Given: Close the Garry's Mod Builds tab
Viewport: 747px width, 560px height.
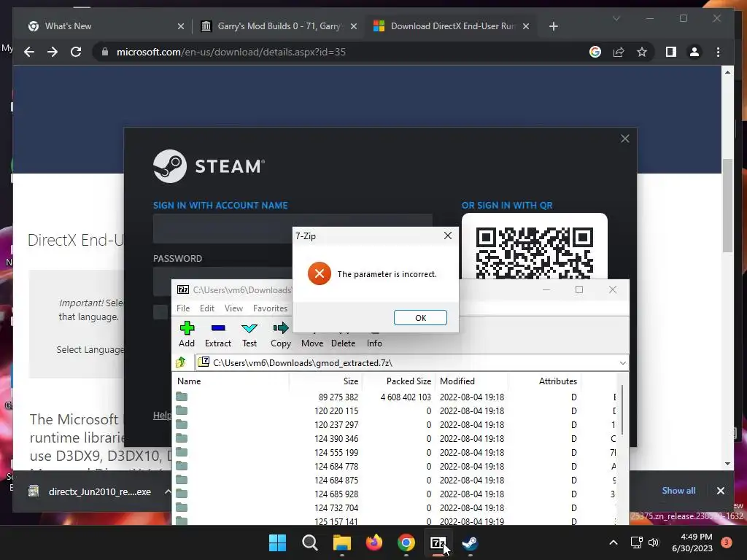Looking at the screenshot, I should click(354, 26).
